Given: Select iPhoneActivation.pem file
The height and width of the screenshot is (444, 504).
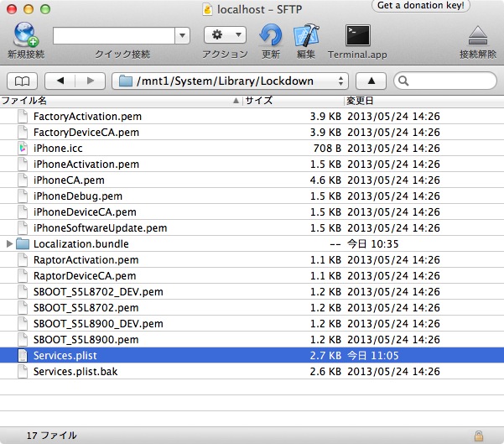Looking at the screenshot, I should [86, 165].
